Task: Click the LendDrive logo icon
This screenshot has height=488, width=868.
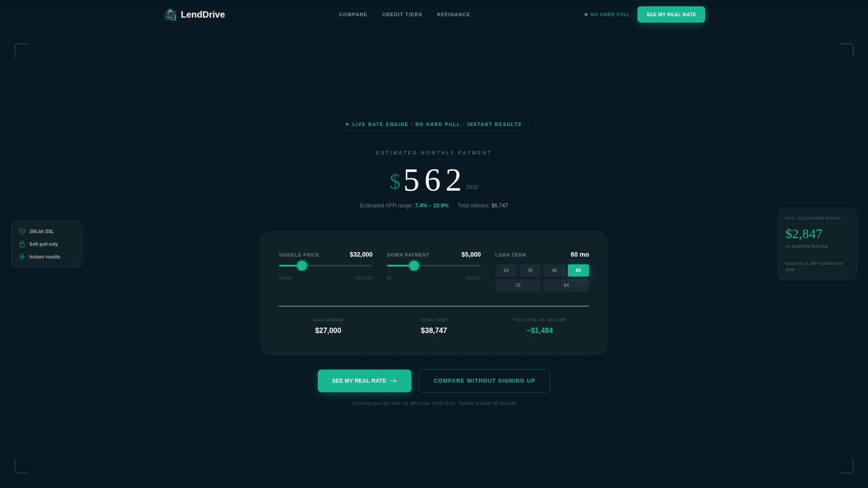Action: tap(170, 14)
